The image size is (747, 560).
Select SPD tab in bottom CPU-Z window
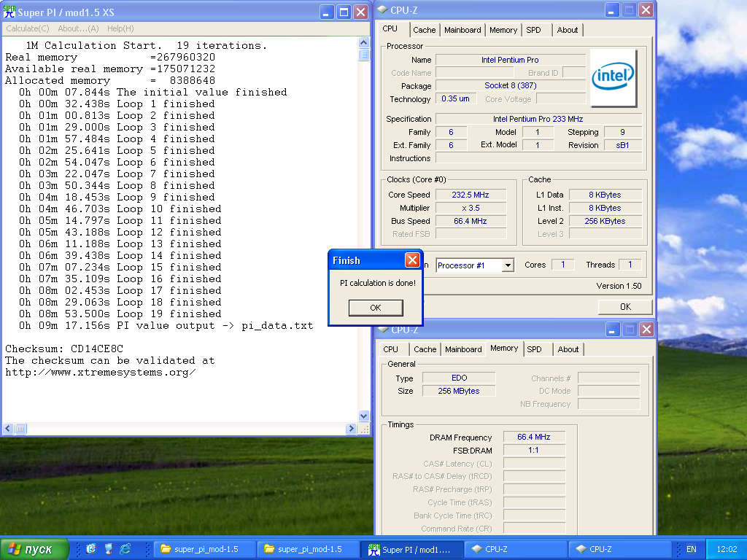[534, 349]
